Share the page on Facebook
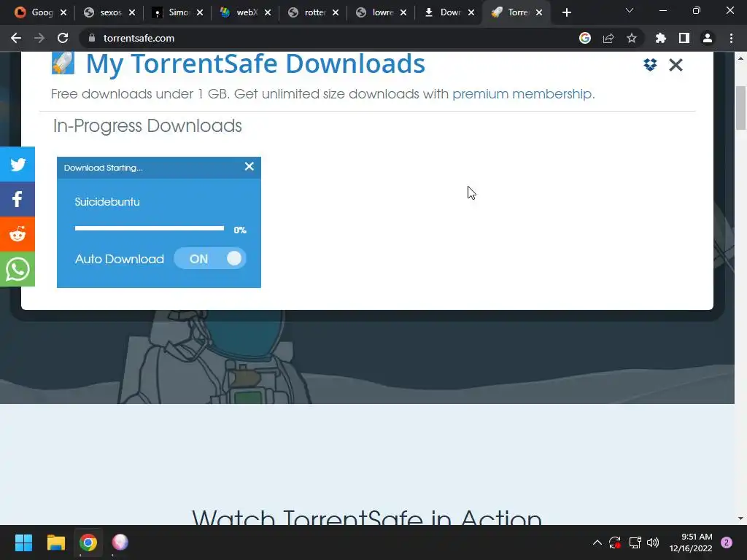This screenshot has height=560, width=747. 18,199
